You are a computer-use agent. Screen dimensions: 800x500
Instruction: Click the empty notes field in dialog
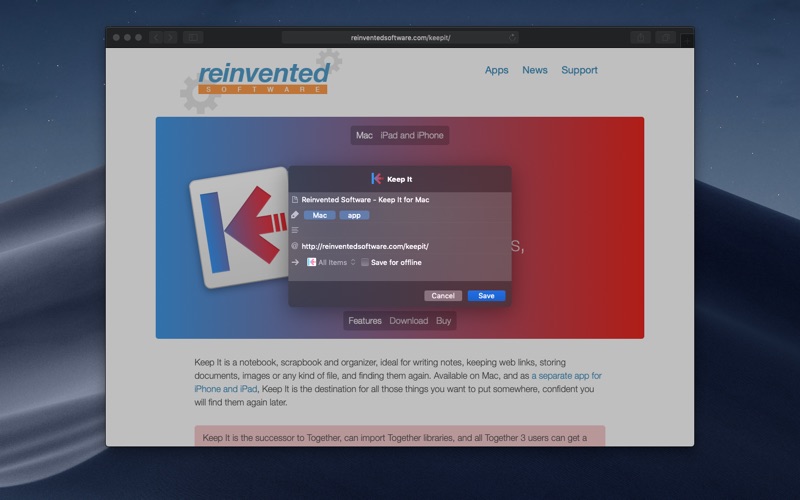(x=403, y=230)
